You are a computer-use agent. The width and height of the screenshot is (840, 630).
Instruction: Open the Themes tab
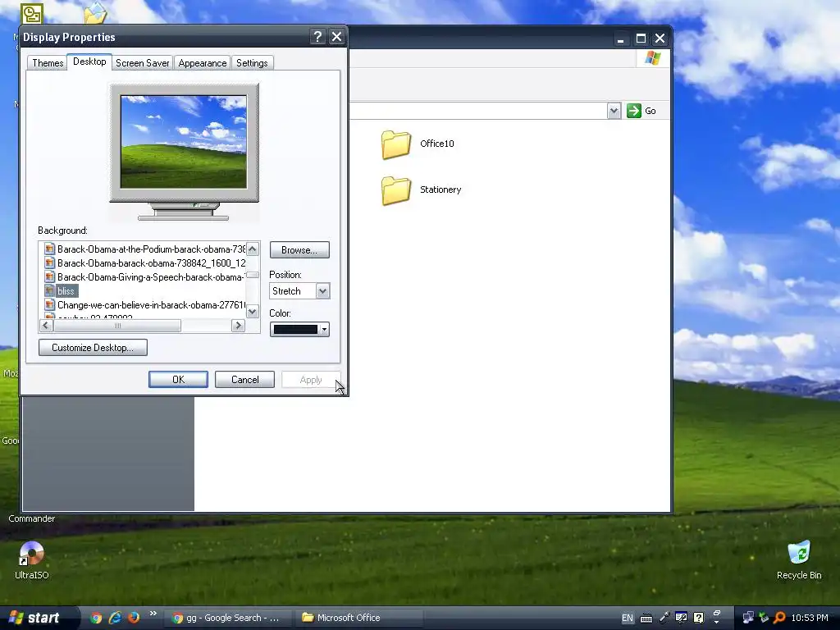tap(48, 63)
